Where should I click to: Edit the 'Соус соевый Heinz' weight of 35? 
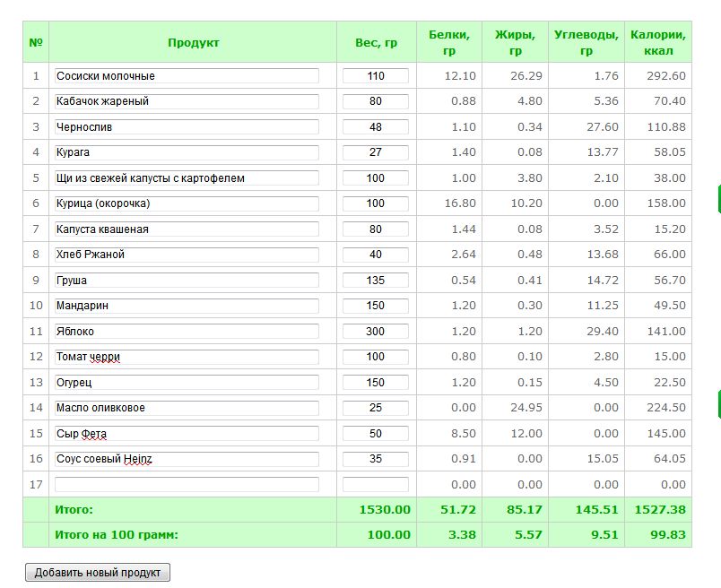[x=375, y=458]
